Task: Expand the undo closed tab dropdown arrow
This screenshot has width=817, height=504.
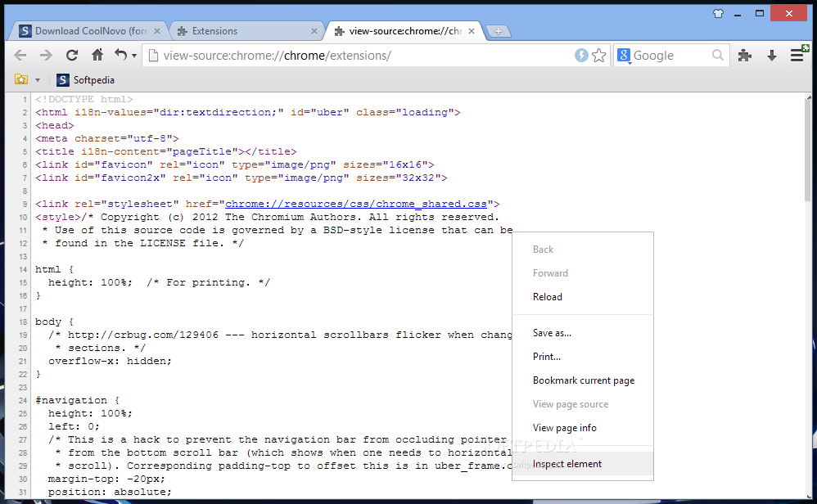Action: point(134,56)
